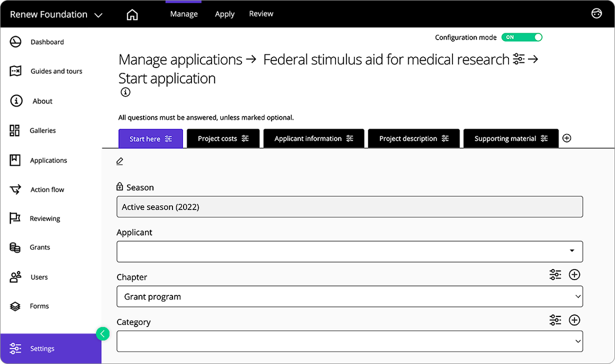Open the Category dropdown
Screen dimensions: 615x364
pyautogui.click(x=349, y=341)
